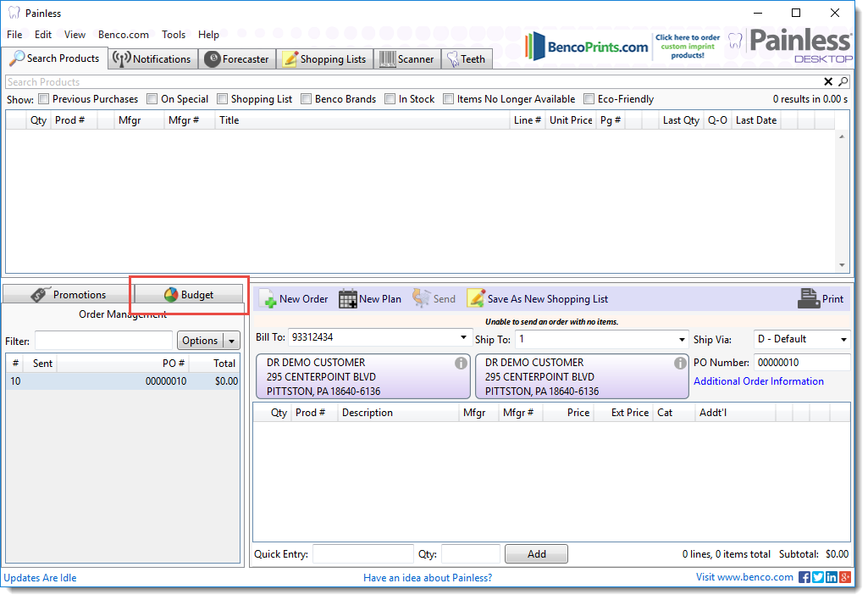Click the Notifications antenna icon
This screenshot has width=868, height=600.
click(122, 58)
